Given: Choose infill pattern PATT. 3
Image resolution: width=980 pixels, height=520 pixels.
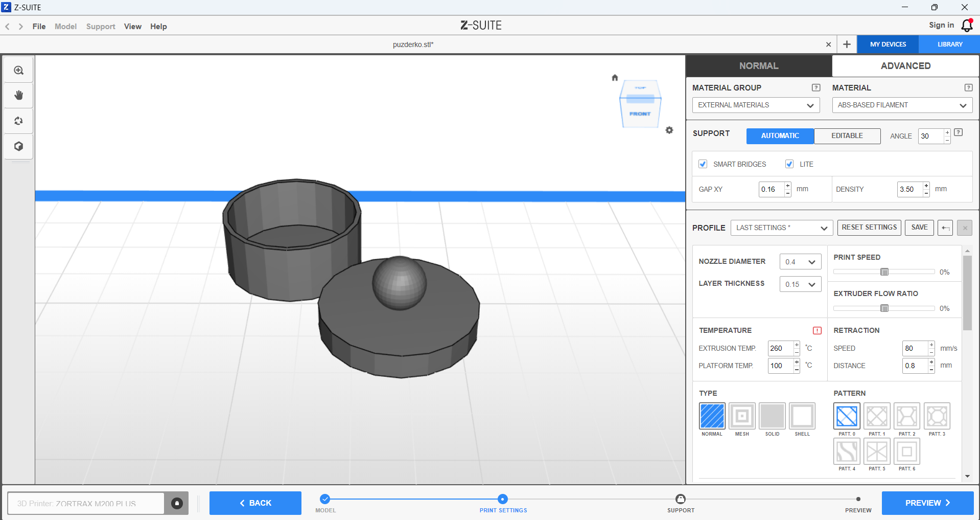Looking at the screenshot, I should [937, 416].
